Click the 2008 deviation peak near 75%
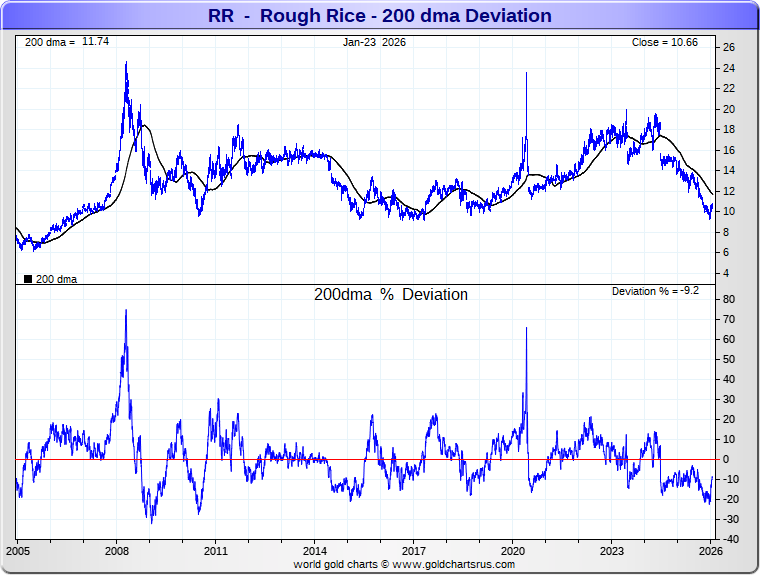 126,311
